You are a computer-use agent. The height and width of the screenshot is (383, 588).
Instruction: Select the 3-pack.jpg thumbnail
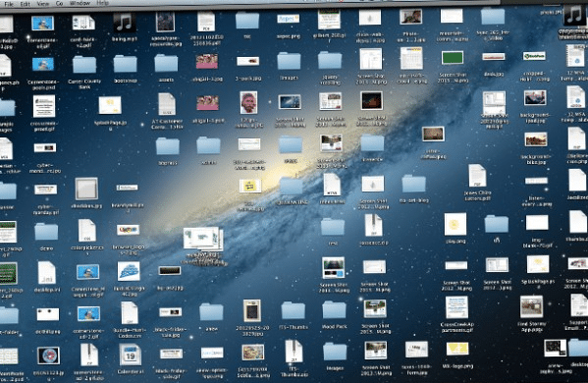pos(248,60)
